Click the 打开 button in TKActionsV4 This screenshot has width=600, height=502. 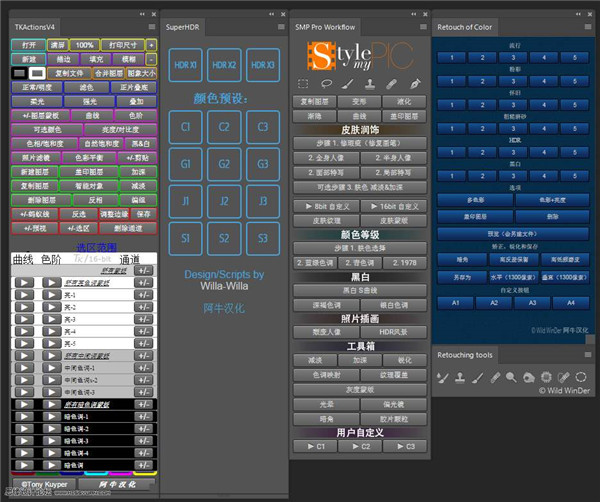pyautogui.click(x=29, y=45)
